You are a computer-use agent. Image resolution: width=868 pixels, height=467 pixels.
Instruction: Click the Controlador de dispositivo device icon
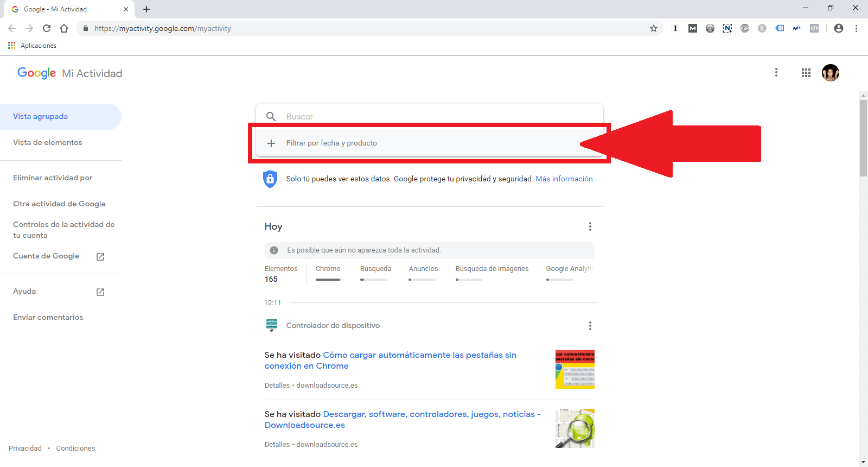[x=272, y=325]
